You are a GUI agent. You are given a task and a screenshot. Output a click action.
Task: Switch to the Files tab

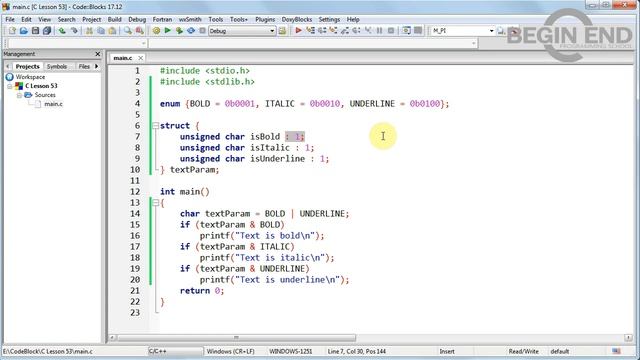click(x=84, y=66)
